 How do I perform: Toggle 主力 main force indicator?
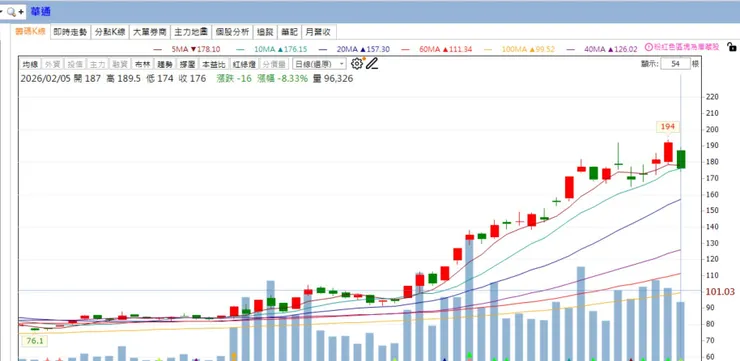pyautogui.click(x=97, y=64)
